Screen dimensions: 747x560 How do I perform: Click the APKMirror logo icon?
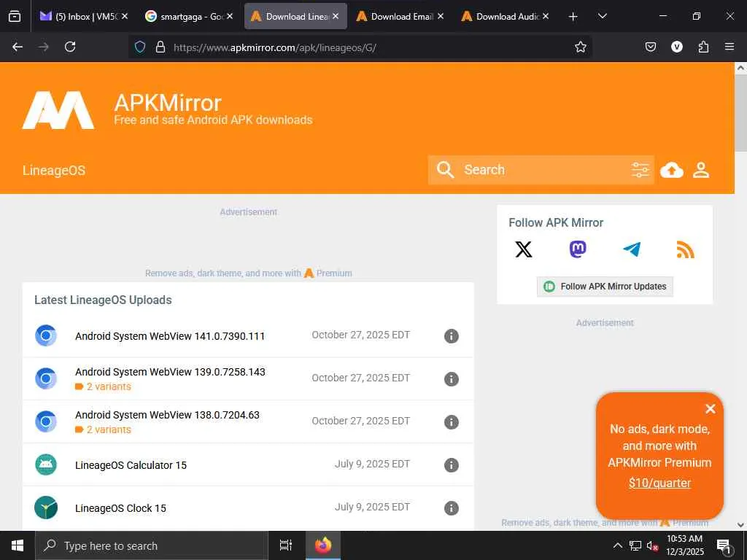pyautogui.click(x=58, y=110)
